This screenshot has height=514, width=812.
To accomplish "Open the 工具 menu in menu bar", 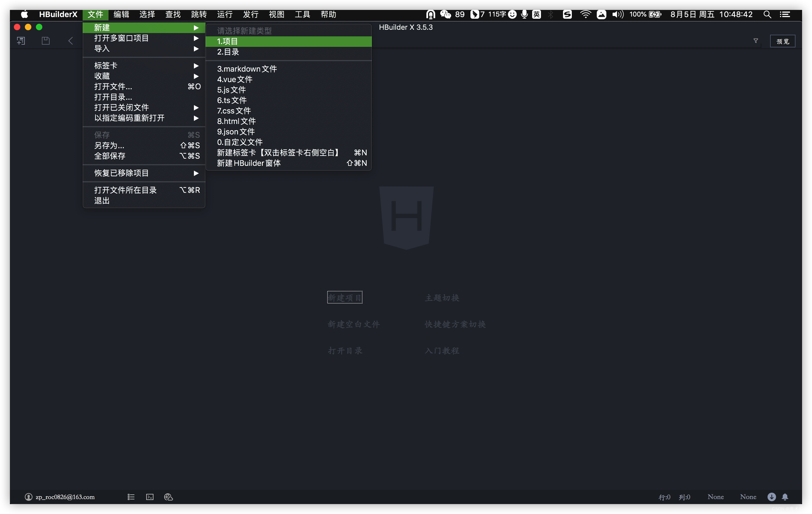I will (302, 14).
